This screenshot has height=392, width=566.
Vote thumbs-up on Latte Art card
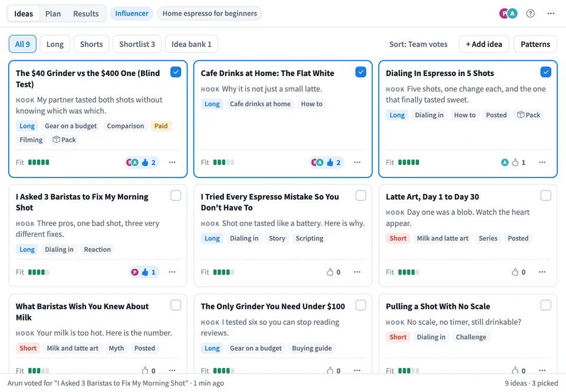pyautogui.click(x=519, y=272)
